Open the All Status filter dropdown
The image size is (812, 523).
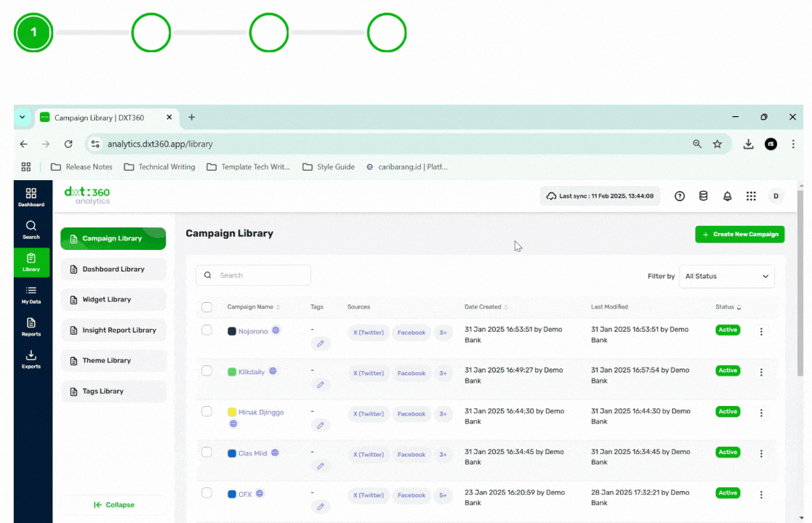pos(726,276)
